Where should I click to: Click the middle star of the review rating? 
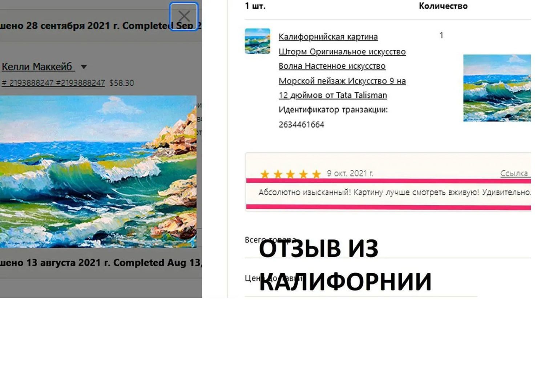(x=291, y=174)
